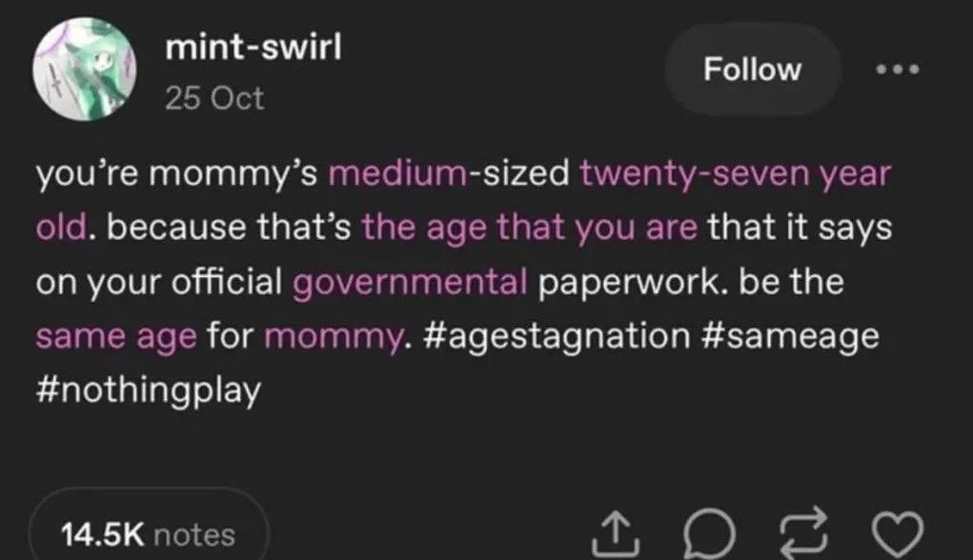Screen dimensions: 973x560
Task: Follow the mint-swirl blog
Action: pos(752,70)
